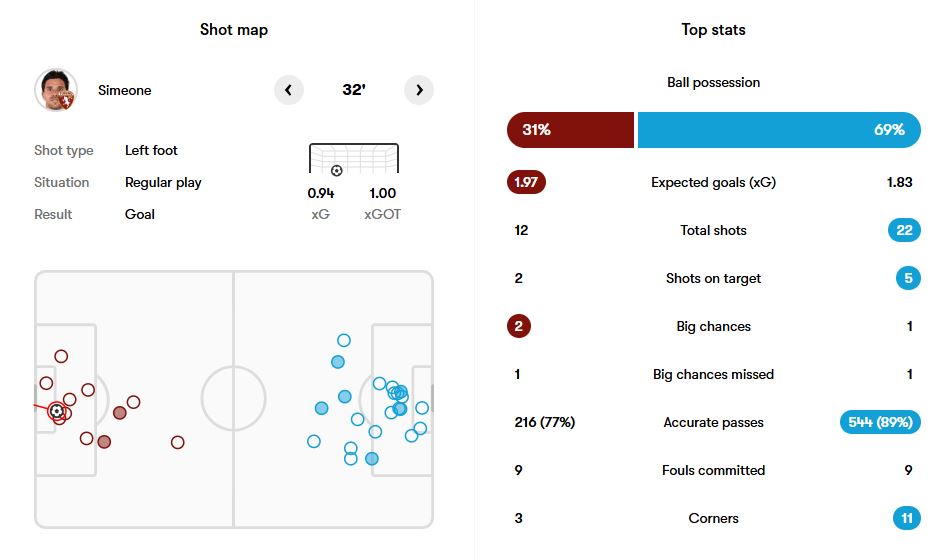Select the soccer ball goal marker on pitch
Image resolution: width=948 pixels, height=560 pixels.
57,411
